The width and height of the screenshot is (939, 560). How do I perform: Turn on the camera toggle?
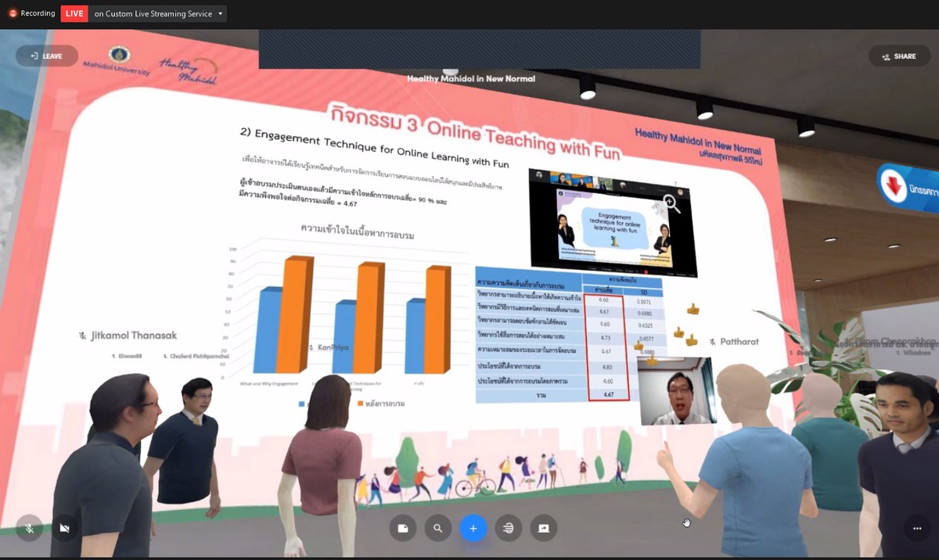65,529
